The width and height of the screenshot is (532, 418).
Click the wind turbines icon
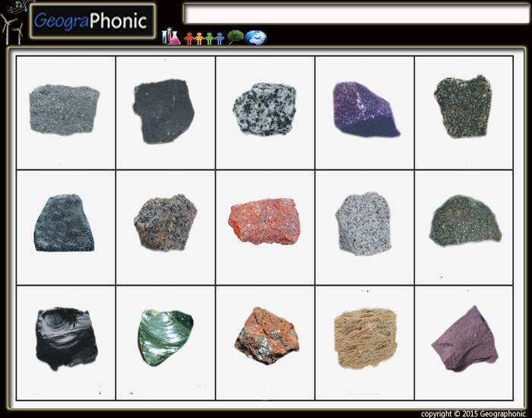pos(13,30)
